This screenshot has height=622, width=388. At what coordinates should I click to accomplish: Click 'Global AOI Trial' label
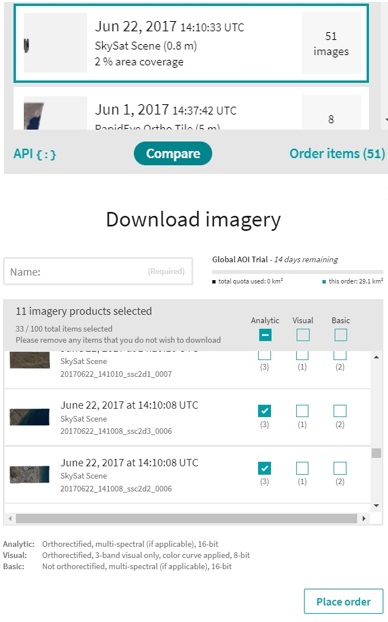240,259
